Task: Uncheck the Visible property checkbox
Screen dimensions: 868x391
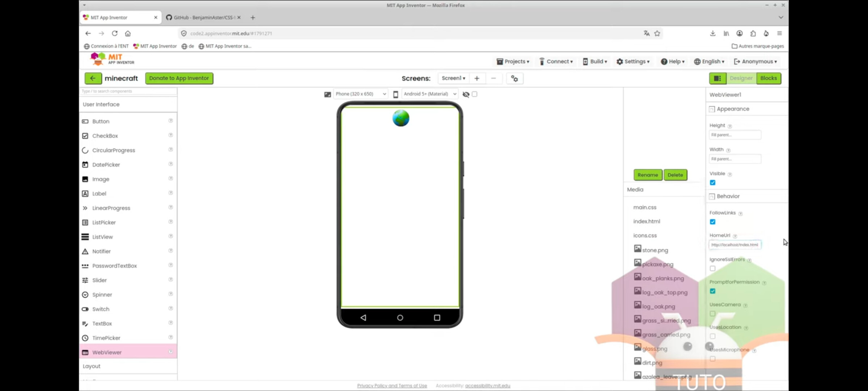Action: (x=712, y=182)
